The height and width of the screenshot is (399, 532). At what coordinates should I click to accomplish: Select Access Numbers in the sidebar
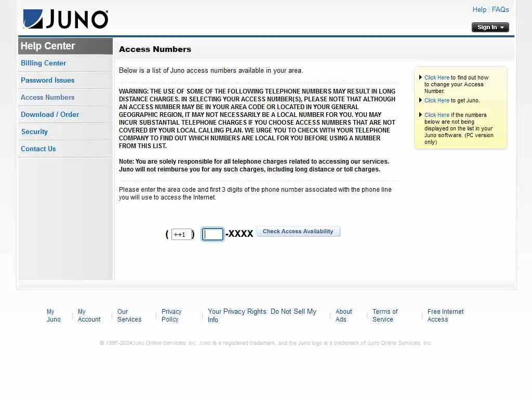(47, 97)
